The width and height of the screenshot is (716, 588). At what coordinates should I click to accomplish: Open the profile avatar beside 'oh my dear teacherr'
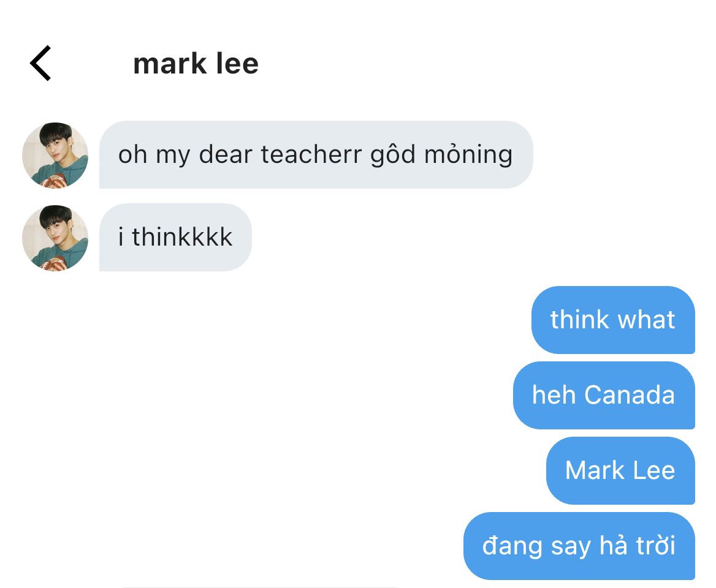(x=55, y=155)
